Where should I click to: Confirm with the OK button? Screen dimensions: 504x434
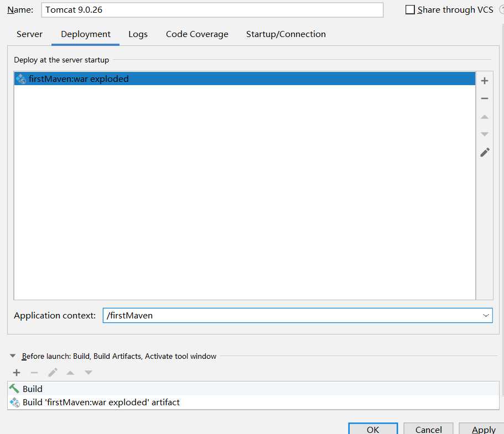click(373, 429)
